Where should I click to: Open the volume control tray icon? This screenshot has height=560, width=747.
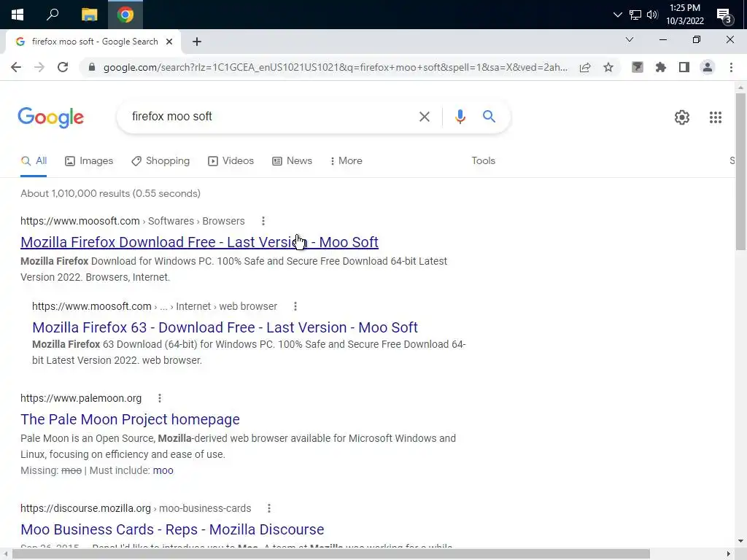[x=652, y=15]
